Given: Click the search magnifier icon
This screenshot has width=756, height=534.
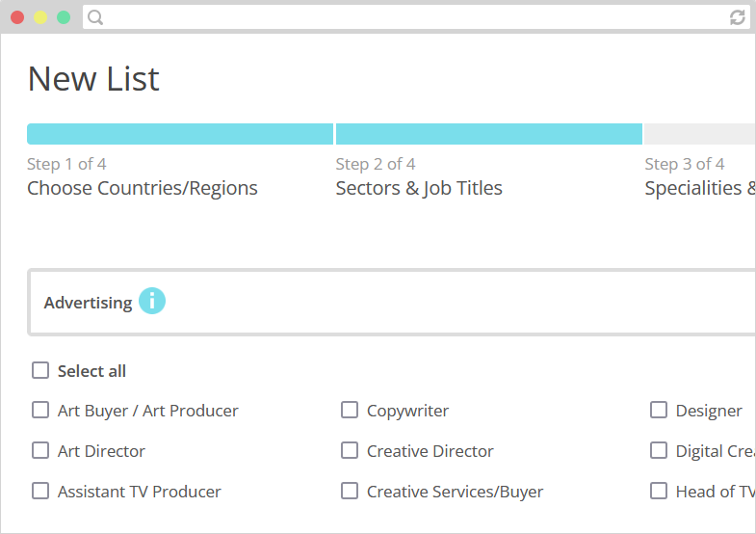Looking at the screenshot, I should 95,18.
